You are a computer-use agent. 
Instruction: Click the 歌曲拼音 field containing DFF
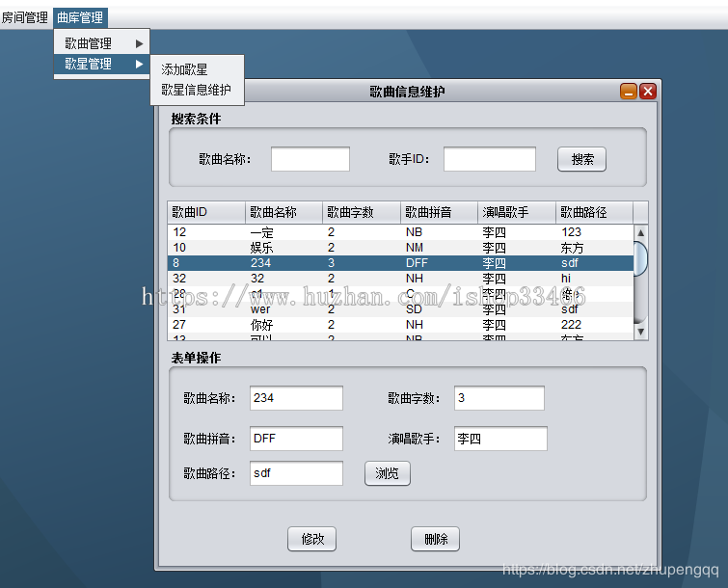click(x=296, y=439)
